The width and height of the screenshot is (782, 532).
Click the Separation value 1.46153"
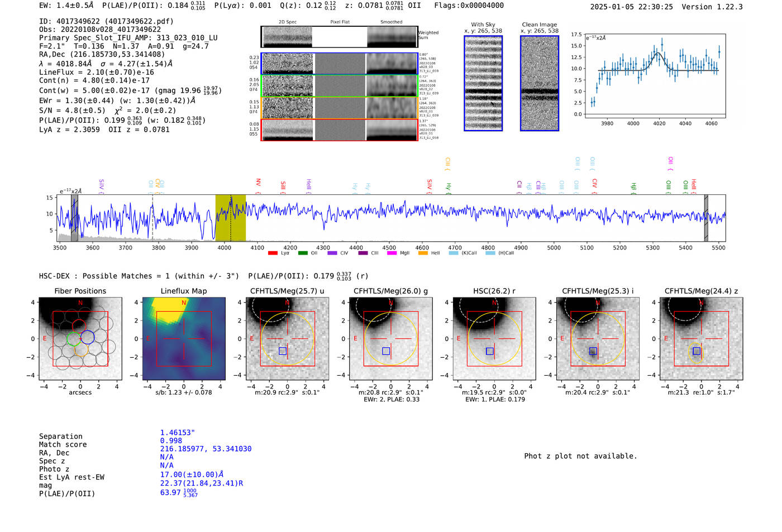(178, 433)
